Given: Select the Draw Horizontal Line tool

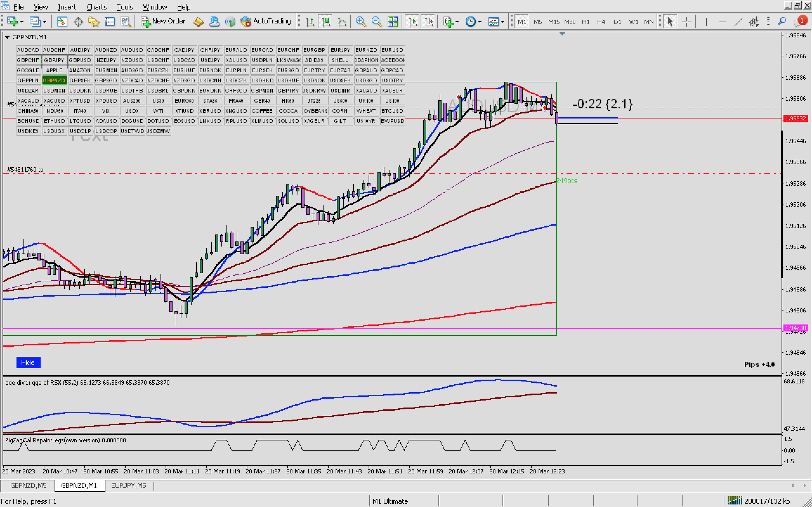Looking at the screenshot, I should pos(722,22).
